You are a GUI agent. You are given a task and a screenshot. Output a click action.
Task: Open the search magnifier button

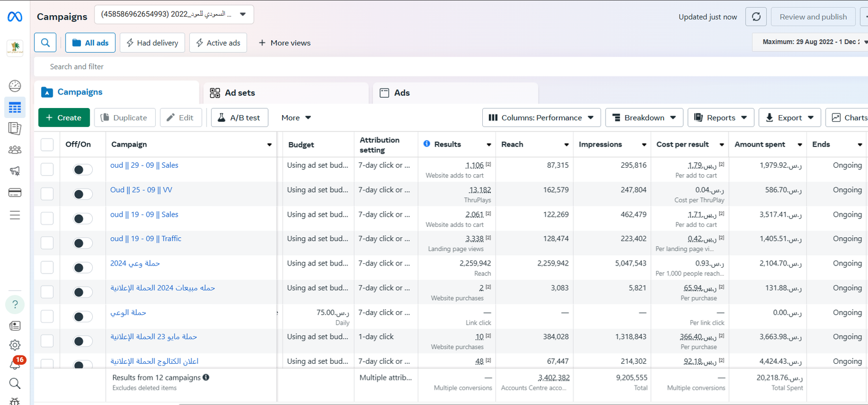[46, 42]
